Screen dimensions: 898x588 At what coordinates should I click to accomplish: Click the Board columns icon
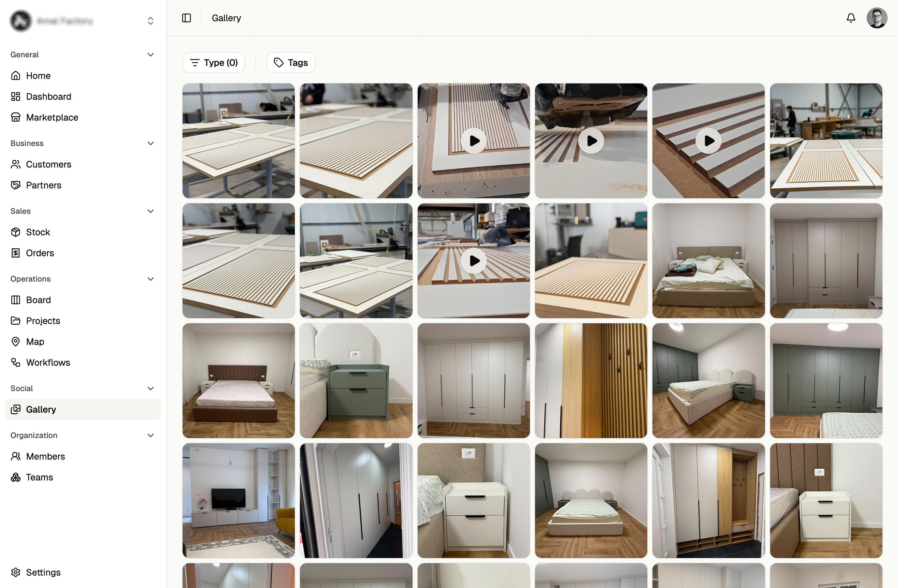point(15,300)
